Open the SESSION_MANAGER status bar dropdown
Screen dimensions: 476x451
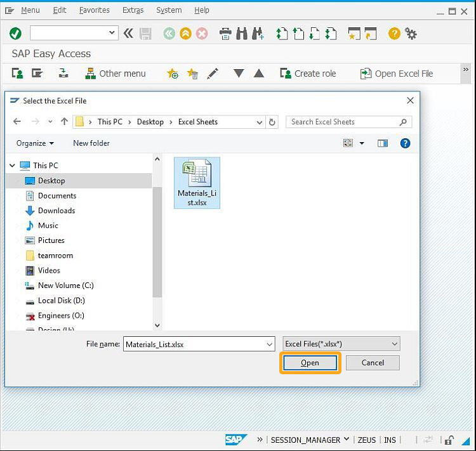347,439
